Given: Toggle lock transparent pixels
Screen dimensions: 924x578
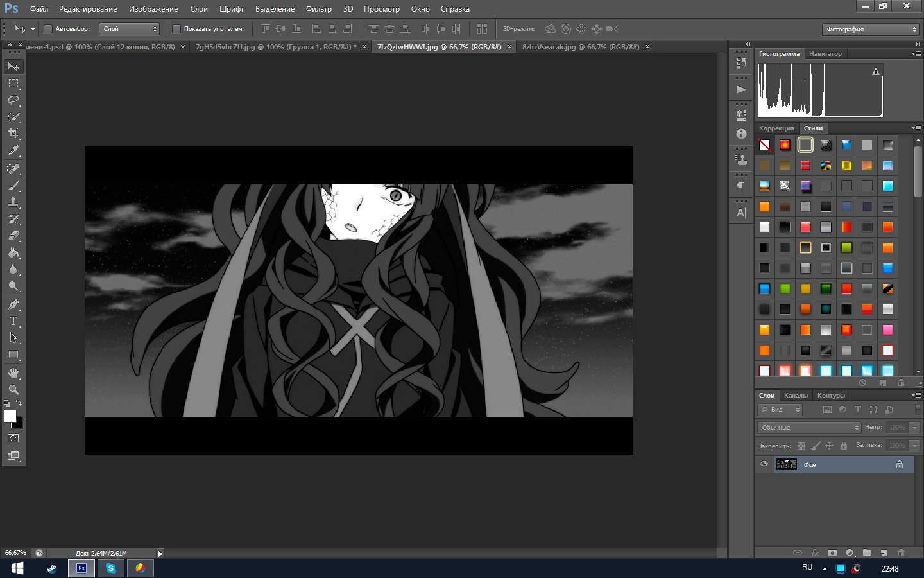Looking at the screenshot, I should click(x=801, y=446).
